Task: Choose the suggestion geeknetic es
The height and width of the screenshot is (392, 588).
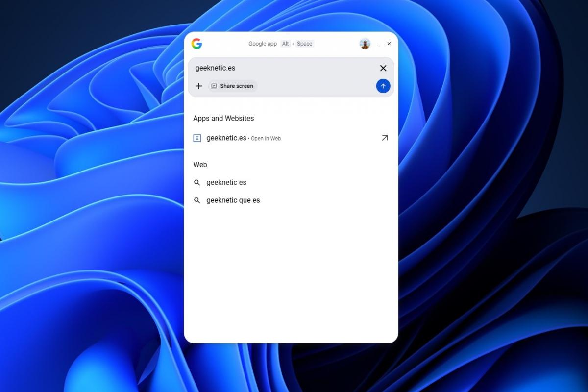Action: click(x=226, y=182)
